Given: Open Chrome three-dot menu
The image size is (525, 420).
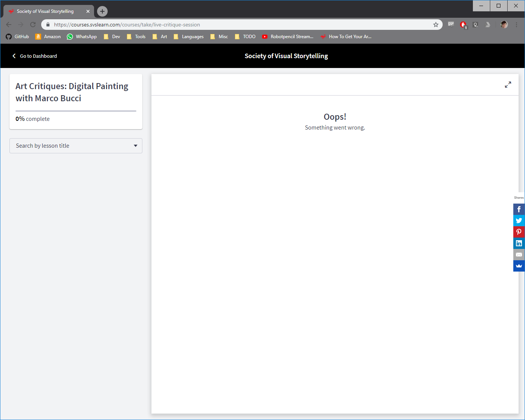Looking at the screenshot, I should (517, 25).
